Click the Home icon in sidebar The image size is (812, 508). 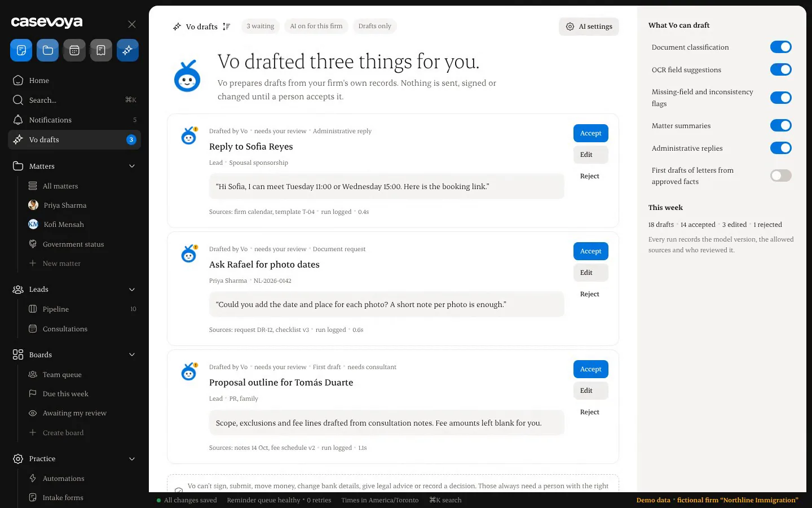coord(18,80)
